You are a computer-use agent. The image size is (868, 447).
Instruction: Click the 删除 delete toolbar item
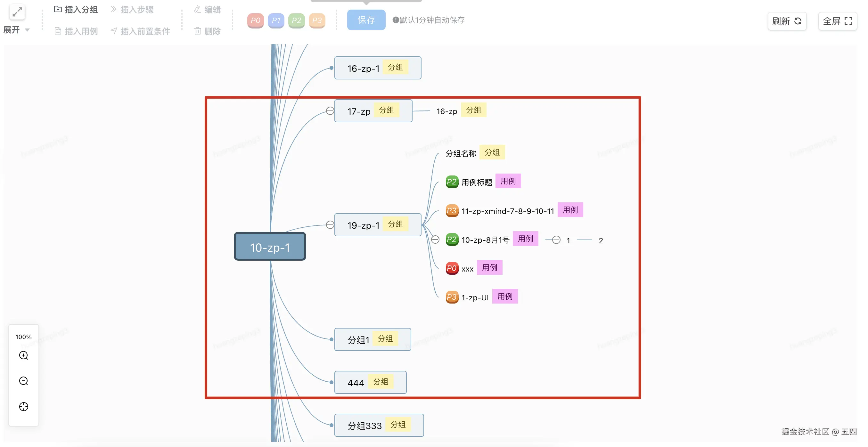[207, 31]
